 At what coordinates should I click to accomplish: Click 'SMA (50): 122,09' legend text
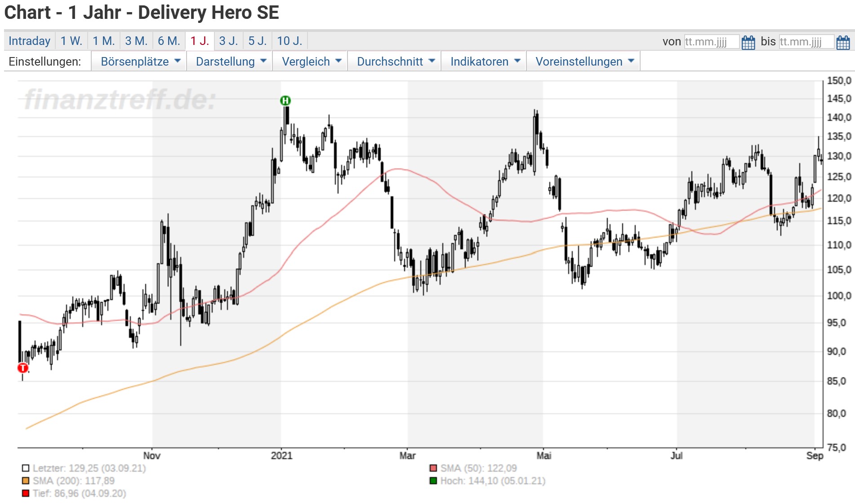tap(479, 469)
